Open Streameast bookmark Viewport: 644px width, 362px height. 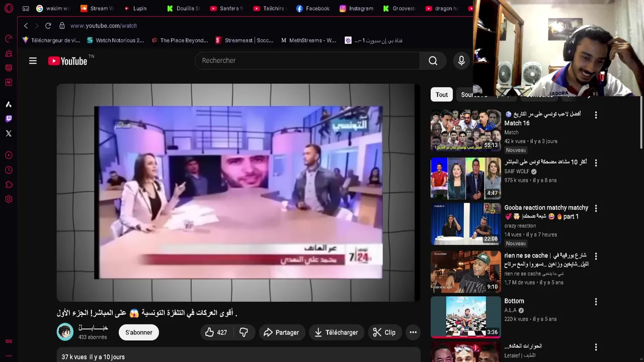point(244,40)
